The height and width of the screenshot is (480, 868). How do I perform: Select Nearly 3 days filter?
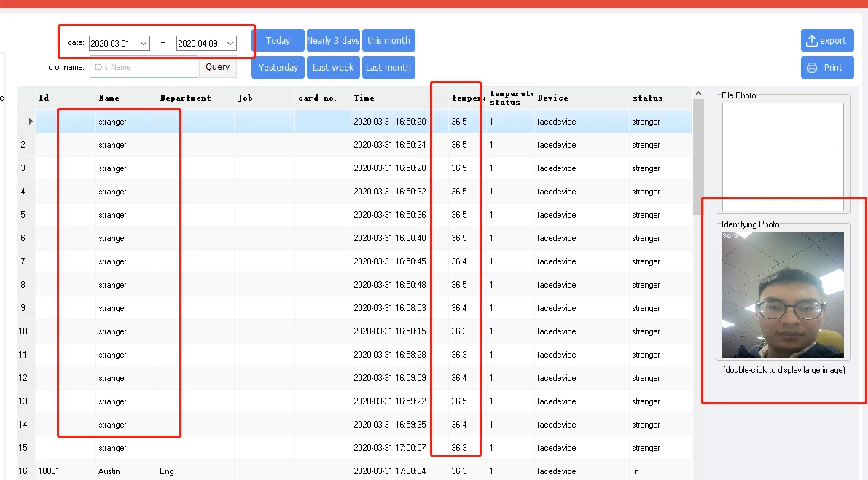click(333, 41)
